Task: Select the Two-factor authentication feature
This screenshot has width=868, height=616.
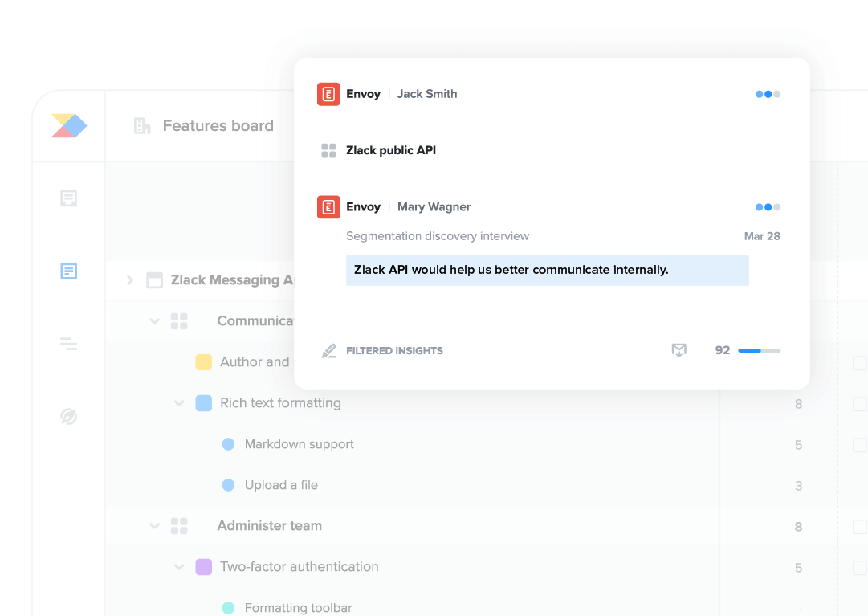Action: click(300, 567)
